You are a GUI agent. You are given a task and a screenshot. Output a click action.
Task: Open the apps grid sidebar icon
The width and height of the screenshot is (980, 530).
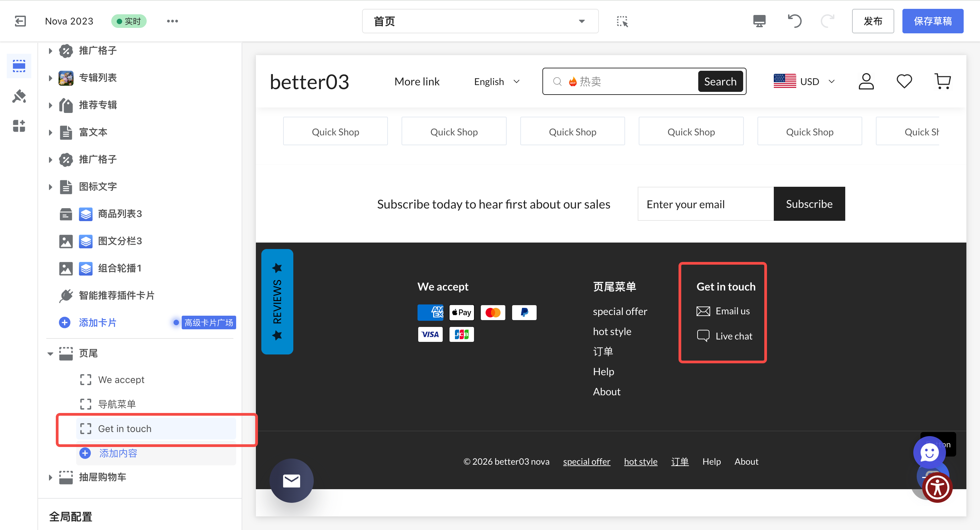(19, 126)
